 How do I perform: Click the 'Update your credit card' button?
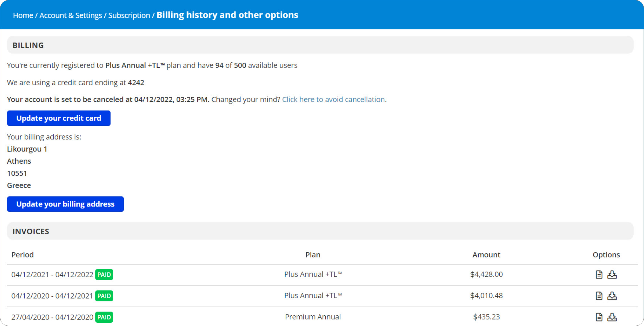(59, 118)
